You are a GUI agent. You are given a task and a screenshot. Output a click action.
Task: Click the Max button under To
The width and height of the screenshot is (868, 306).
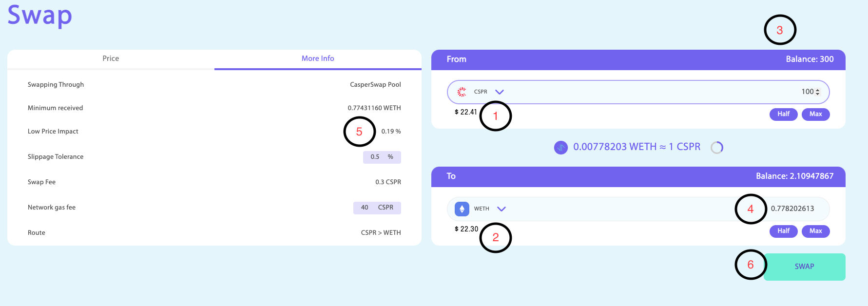[816, 231]
